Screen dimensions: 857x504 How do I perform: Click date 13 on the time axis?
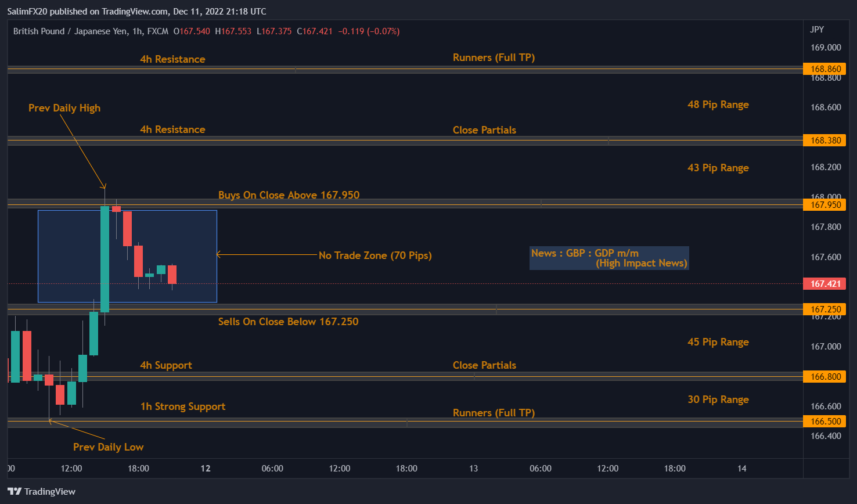click(x=473, y=469)
